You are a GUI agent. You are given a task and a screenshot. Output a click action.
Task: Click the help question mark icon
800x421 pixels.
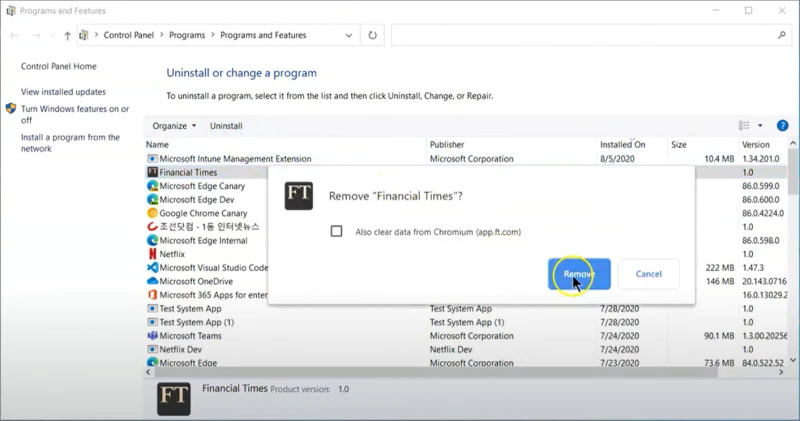(x=782, y=126)
